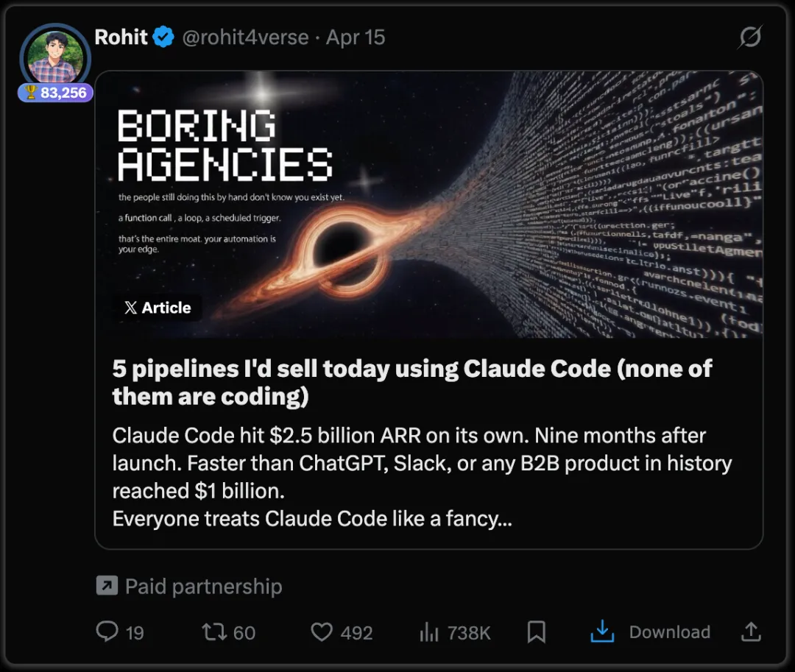Click the blue verified checkmark badge
This screenshot has width=795, height=672.
163,37
